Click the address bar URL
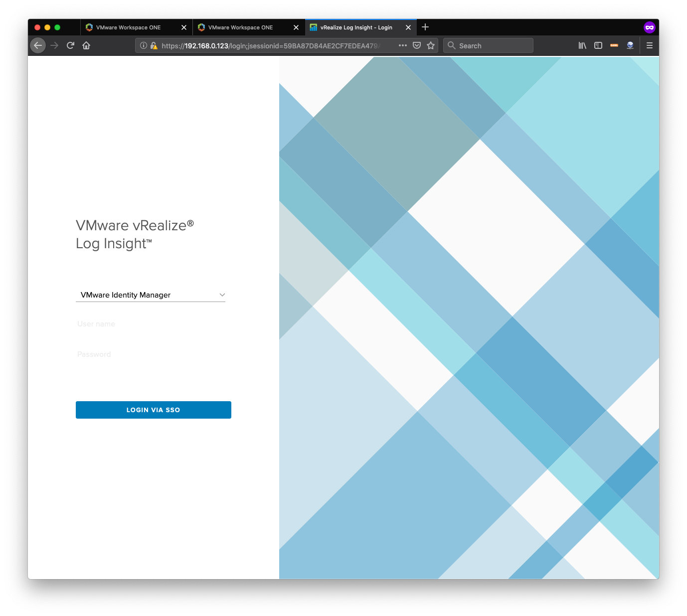The height and width of the screenshot is (616, 687). [271, 45]
